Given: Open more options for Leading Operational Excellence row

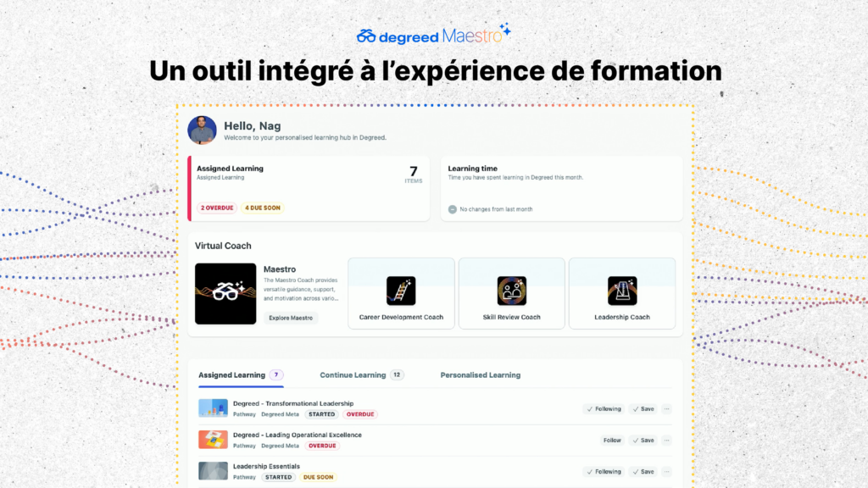Looking at the screenshot, I should [x=666, y=441].
